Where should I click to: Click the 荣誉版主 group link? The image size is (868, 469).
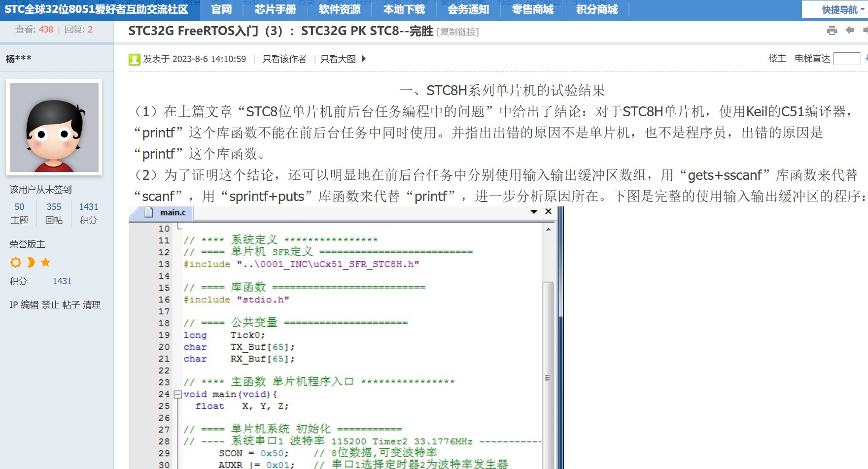28,244
